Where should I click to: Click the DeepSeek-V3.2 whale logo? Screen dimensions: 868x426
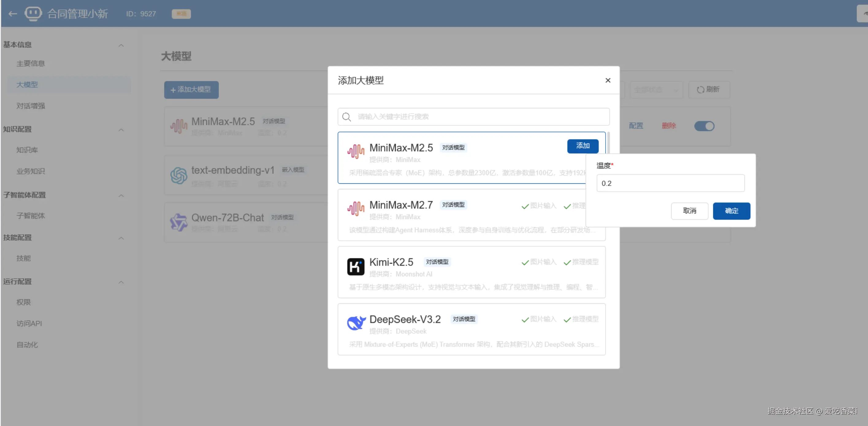tap(356, 323)
